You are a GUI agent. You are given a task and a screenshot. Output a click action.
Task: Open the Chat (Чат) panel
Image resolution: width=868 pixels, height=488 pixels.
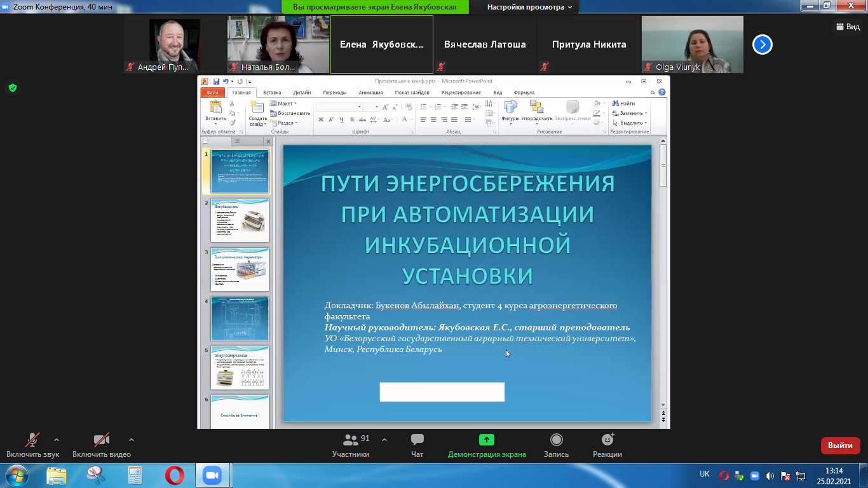[417, 445]
